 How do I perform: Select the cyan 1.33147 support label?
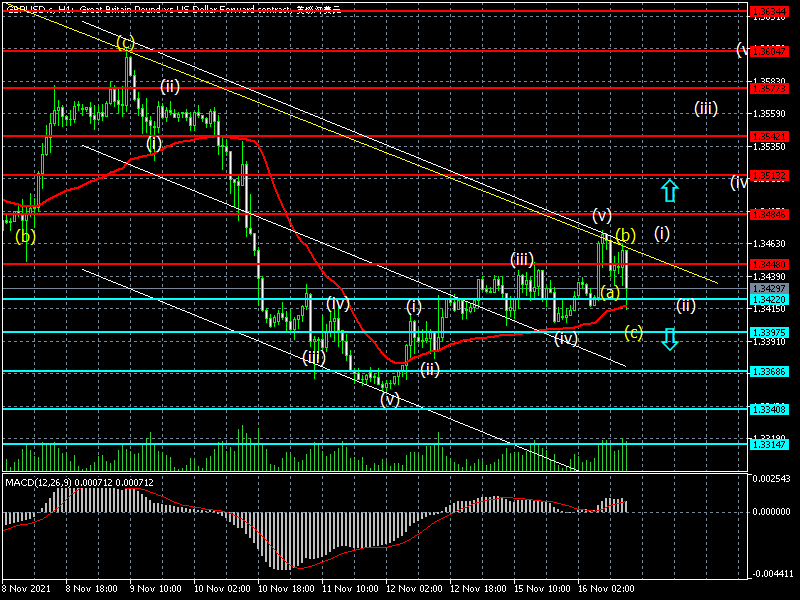pyautogui.click(x=769, y=444)
